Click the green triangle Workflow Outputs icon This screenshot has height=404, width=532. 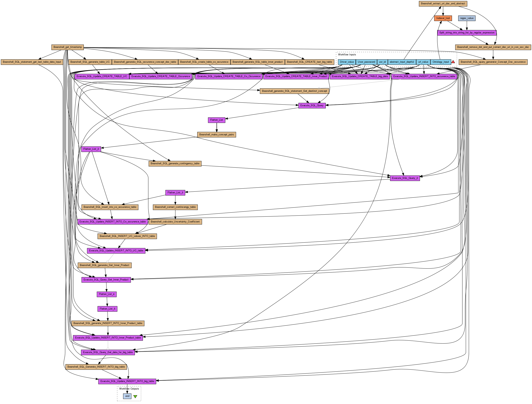point(135,396)
